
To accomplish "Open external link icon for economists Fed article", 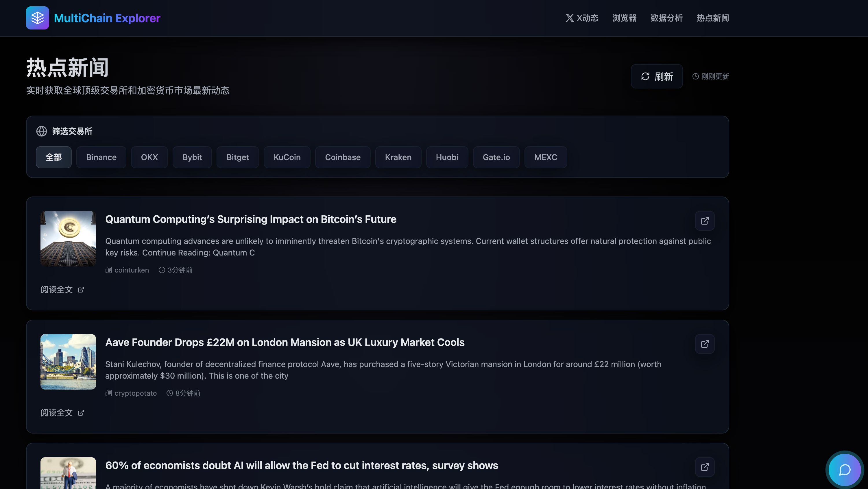I will click(705, 467).
